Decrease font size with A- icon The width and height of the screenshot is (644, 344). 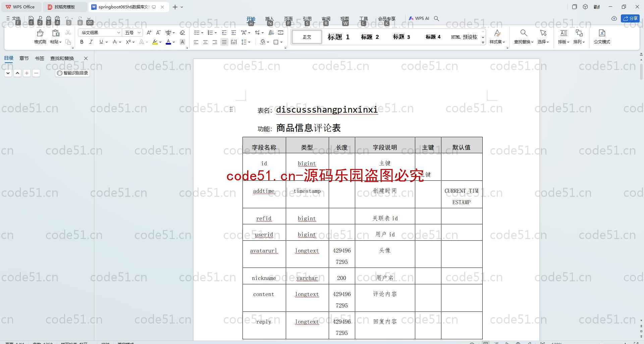(x=159, y=33)
